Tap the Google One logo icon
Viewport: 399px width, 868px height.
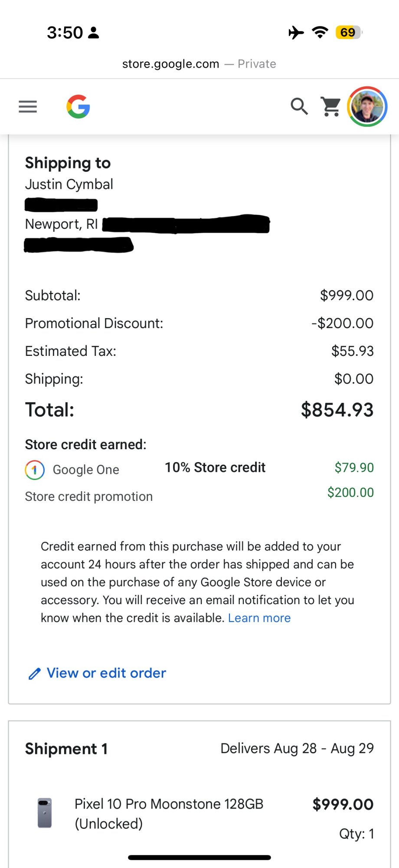tap(35, 470)
